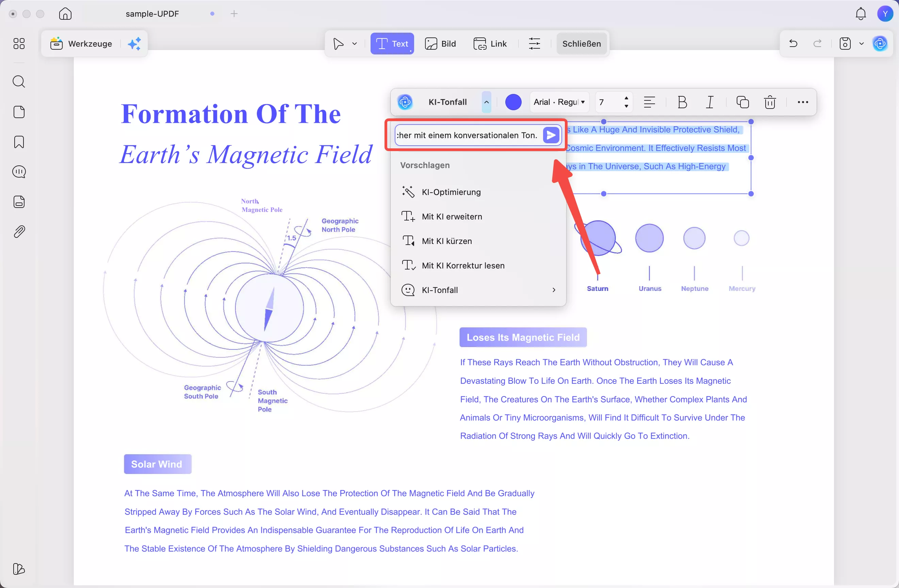Toggle italic formatting

click(710, 102)
